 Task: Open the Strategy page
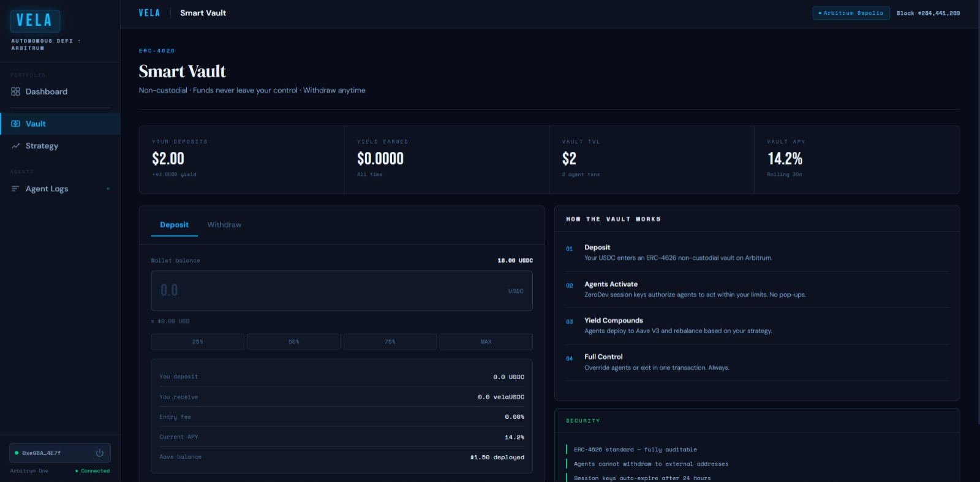(60, 146)
